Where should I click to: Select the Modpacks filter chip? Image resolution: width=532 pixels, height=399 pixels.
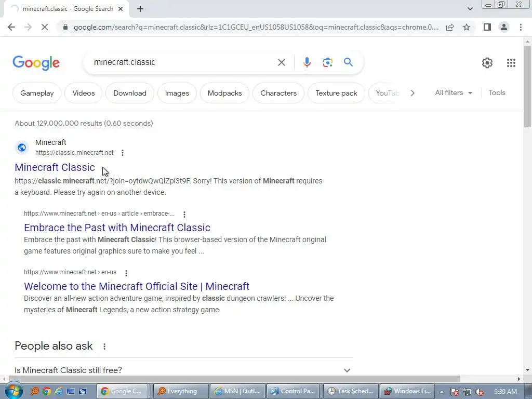coord(224,93)
